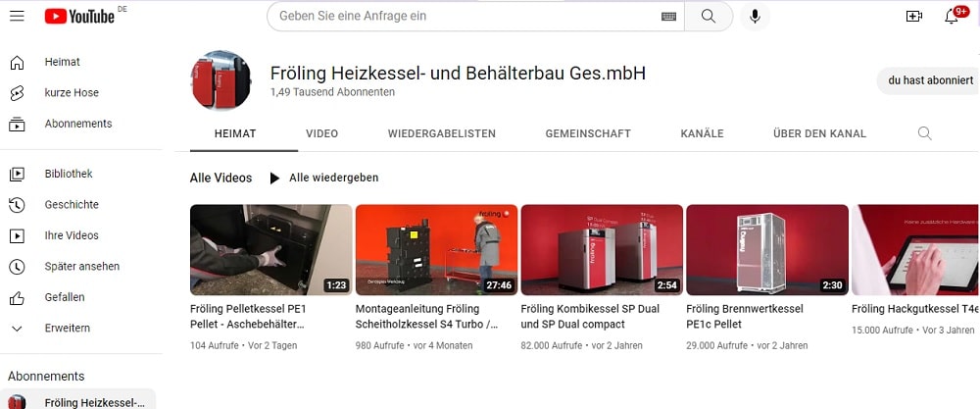Open the Montageanleitung Scheitholzkessel S4 Turbo thumbnail

436,249
